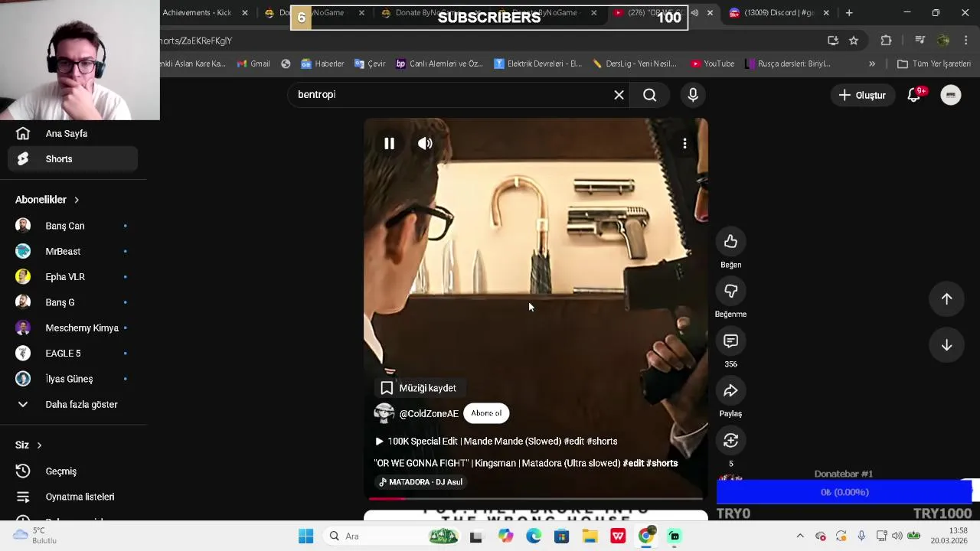Open Copilot from the taskbar
980x551 pixels.
(x=505, y=536)
